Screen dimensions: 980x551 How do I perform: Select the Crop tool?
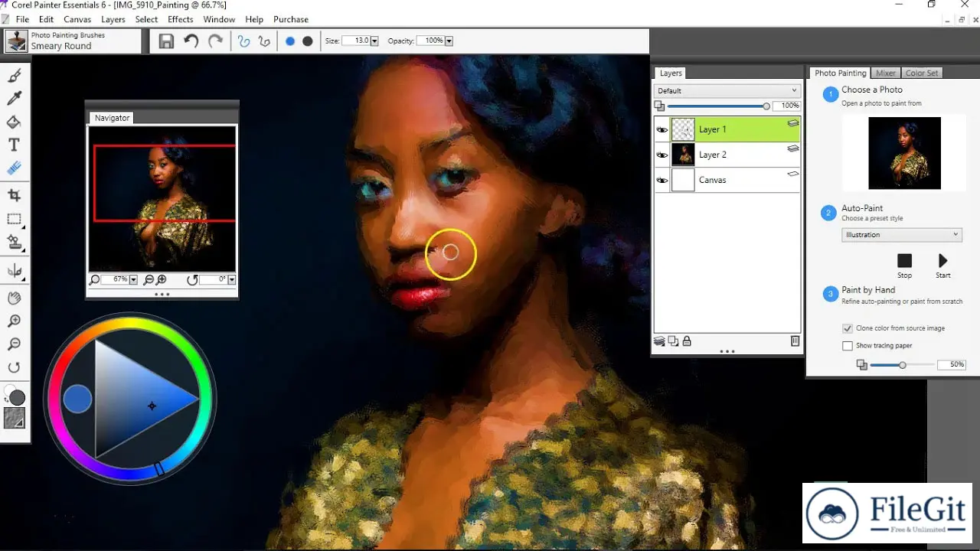(14, 195)
